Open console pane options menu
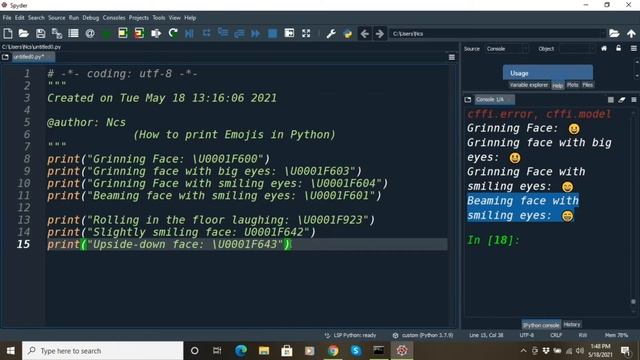 pos(633,100)
